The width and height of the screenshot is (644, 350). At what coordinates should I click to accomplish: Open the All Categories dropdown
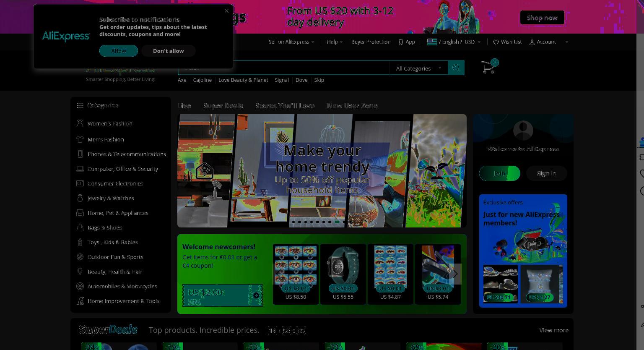[x=418, y=68]
